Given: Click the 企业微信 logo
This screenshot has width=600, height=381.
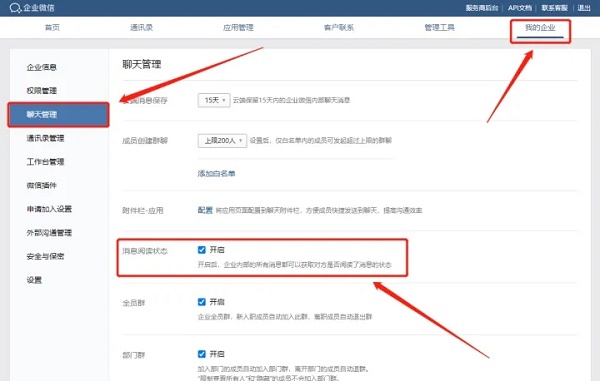Looking at the screenshot, I should 32,8.
